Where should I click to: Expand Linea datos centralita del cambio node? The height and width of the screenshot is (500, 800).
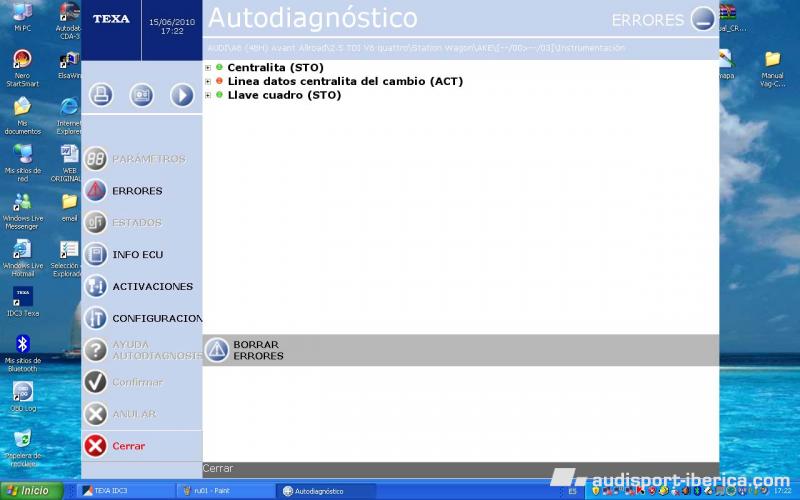(208, 81)
